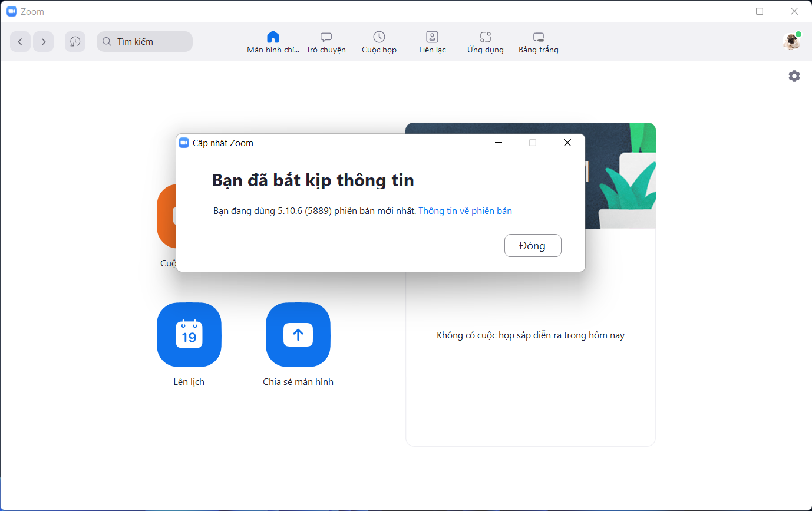Image resolution: width=812 pixels, height=511 pixels.
Task: Open the Cuộc họp (Meetings) section
Action: click(x=379, y=41)
